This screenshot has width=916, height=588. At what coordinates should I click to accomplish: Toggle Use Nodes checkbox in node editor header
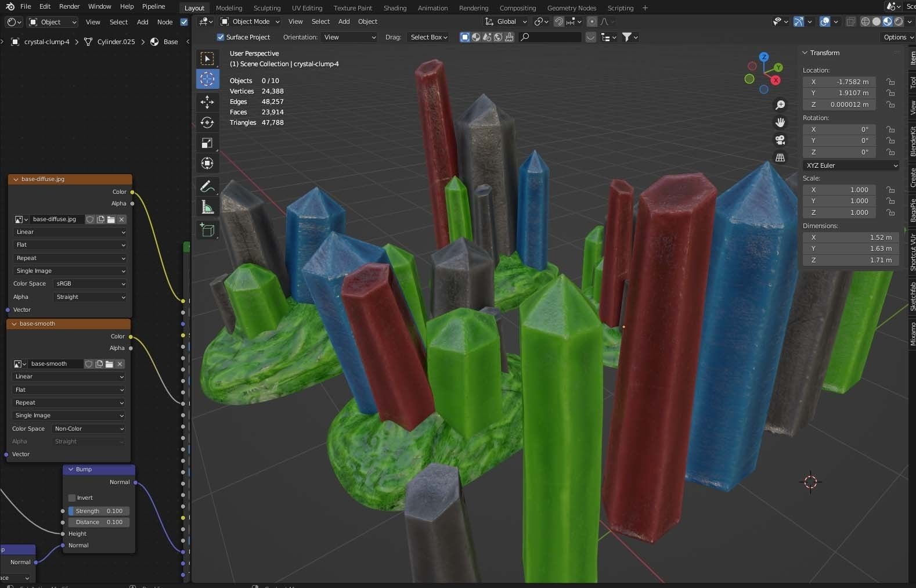pyautogui.click(x=184, y=22)
